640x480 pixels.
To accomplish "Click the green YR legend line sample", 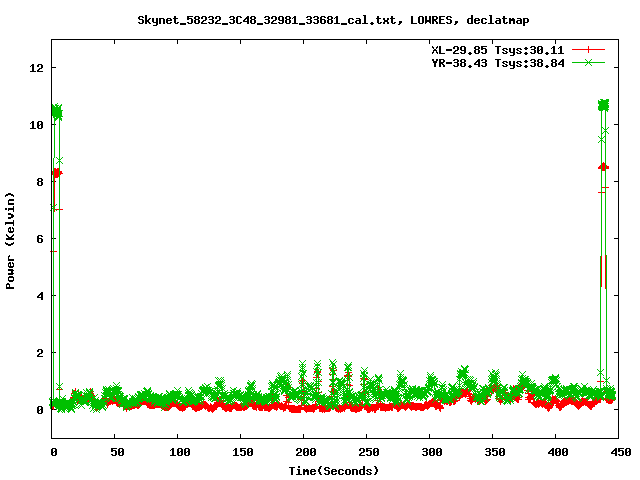I will pyautogui.click(x=588, y=63).
